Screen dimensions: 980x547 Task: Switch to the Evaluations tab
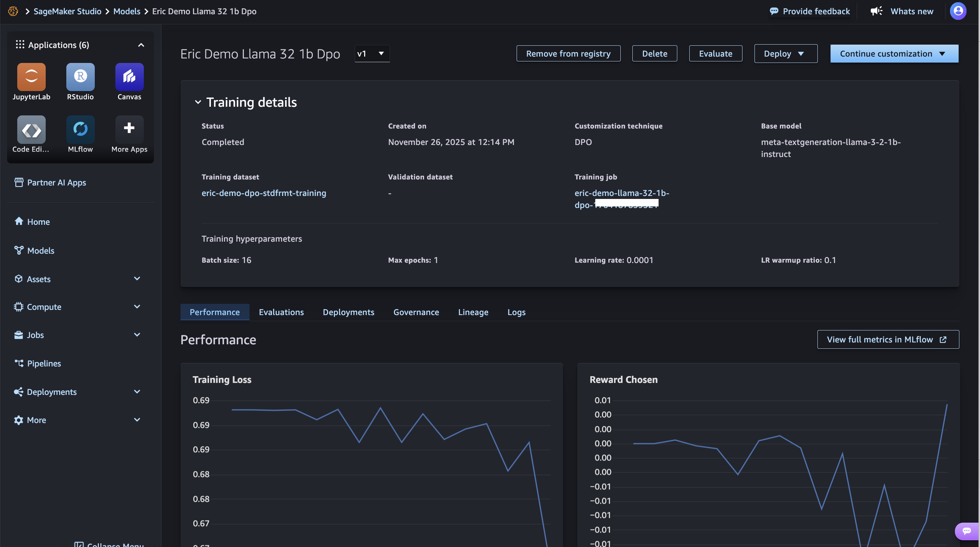[281, 312]
